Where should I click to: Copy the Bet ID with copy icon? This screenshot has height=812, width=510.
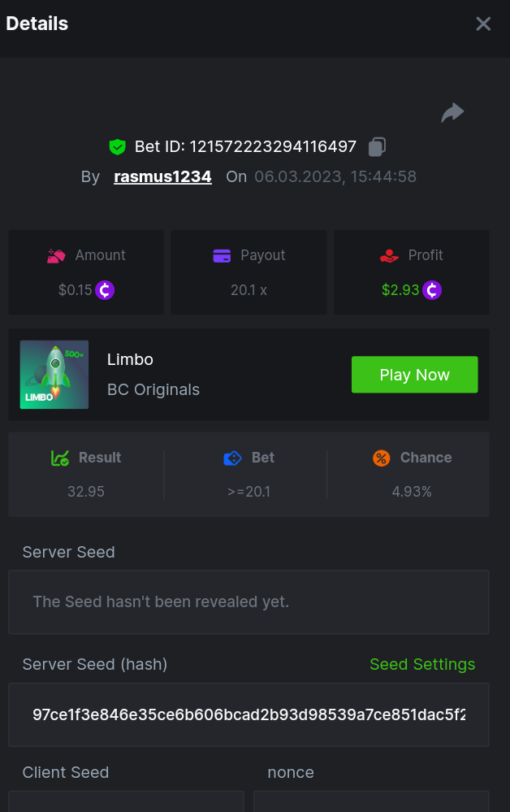pos(377,147)
